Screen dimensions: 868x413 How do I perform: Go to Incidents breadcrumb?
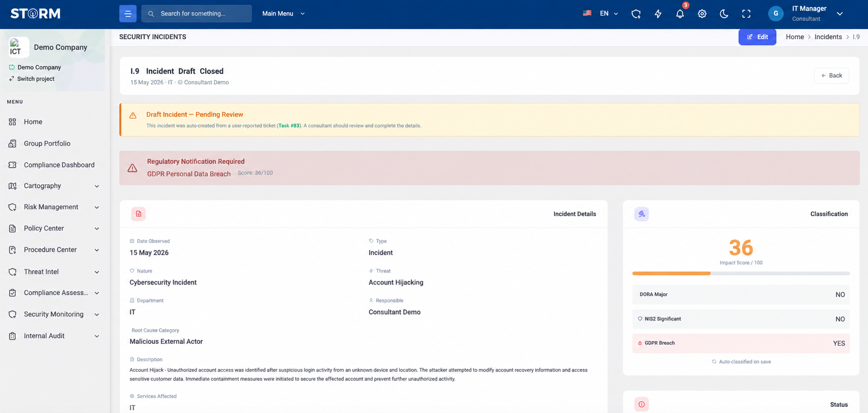[828, 37]
